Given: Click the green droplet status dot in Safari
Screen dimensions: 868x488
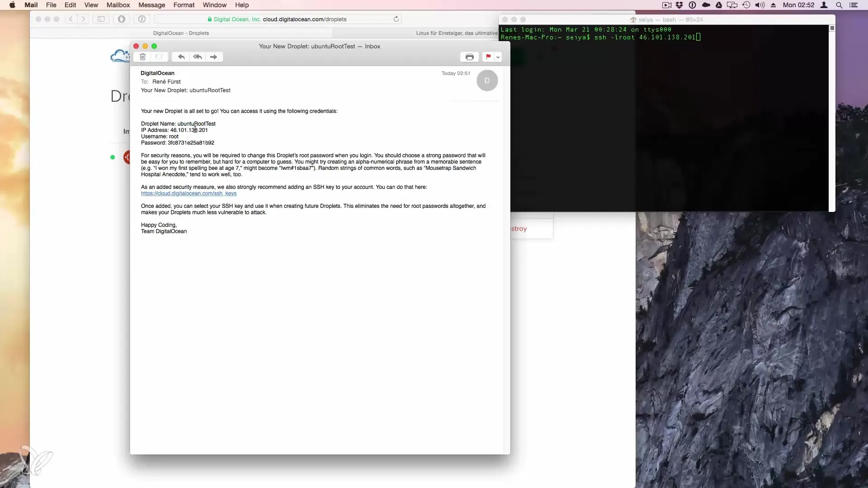Looking at the screenshot, I should (x=113, y=157).
